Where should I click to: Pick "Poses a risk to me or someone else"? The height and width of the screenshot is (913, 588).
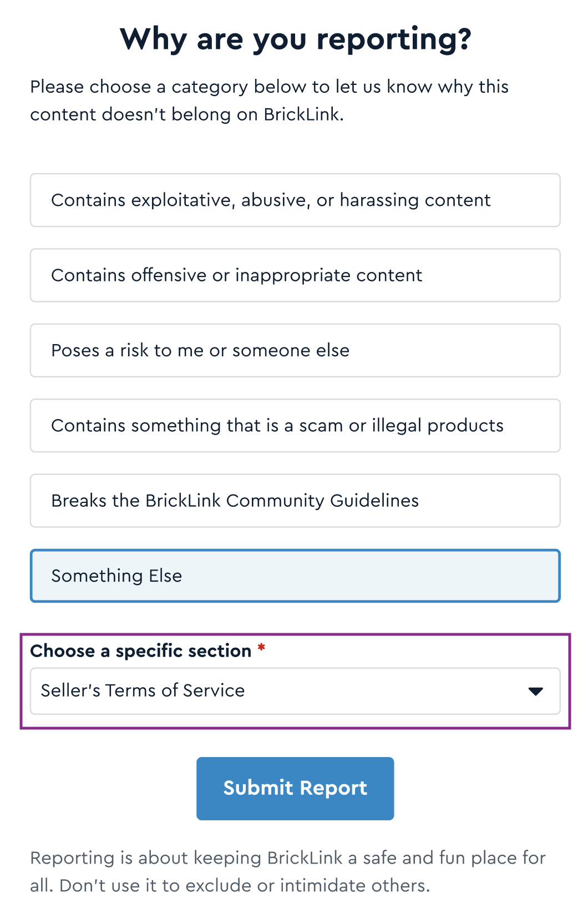[x=295, y=351]
